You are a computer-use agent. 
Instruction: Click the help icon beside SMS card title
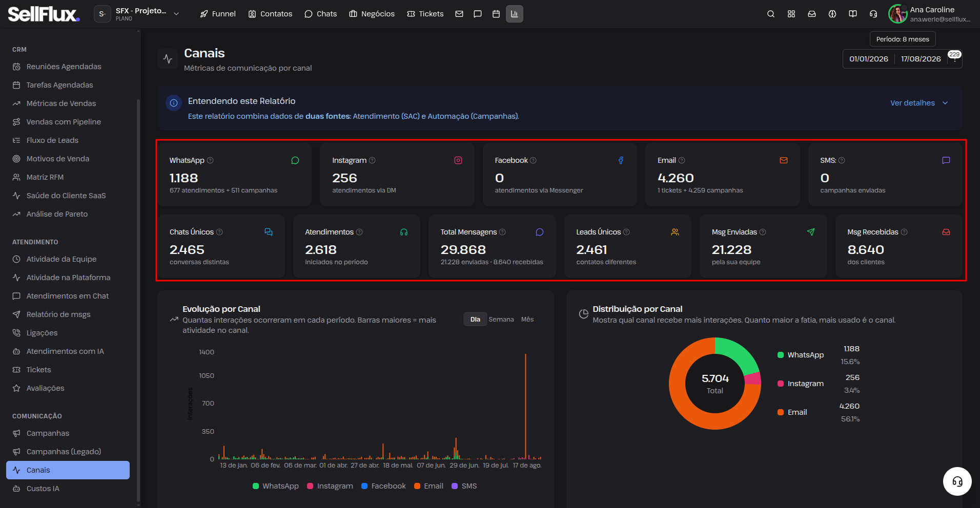point(842,160)
